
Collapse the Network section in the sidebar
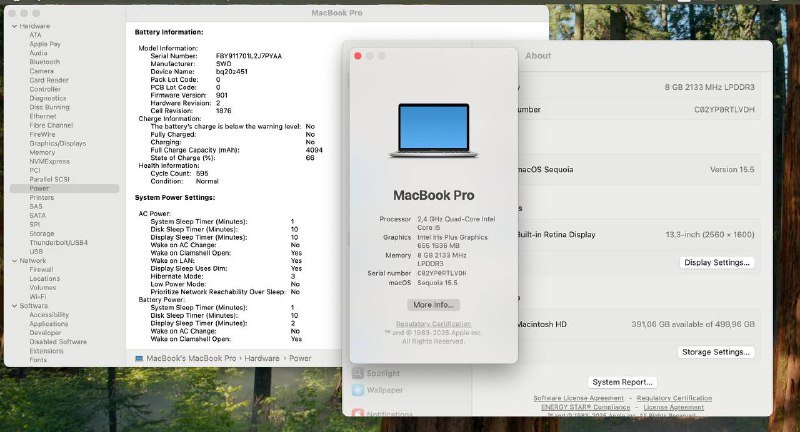(x=15, y=261)
